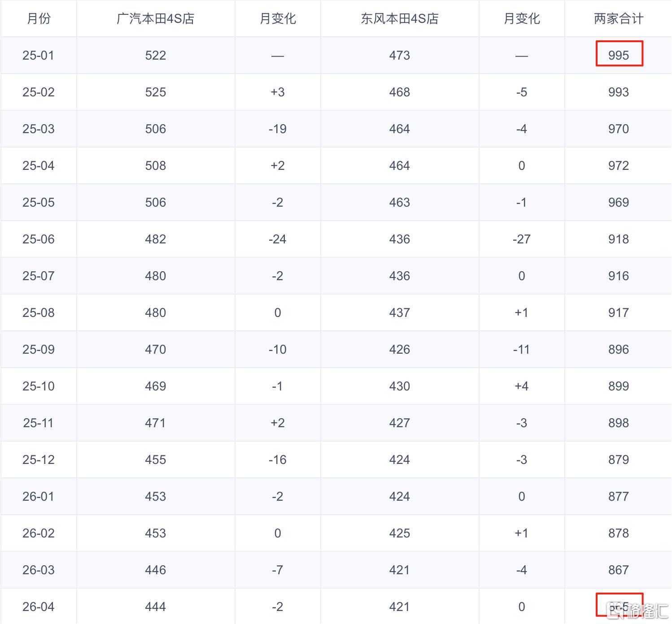Click the -5 change in row 25-02
The image size is (672, 624).
[522, 92]
